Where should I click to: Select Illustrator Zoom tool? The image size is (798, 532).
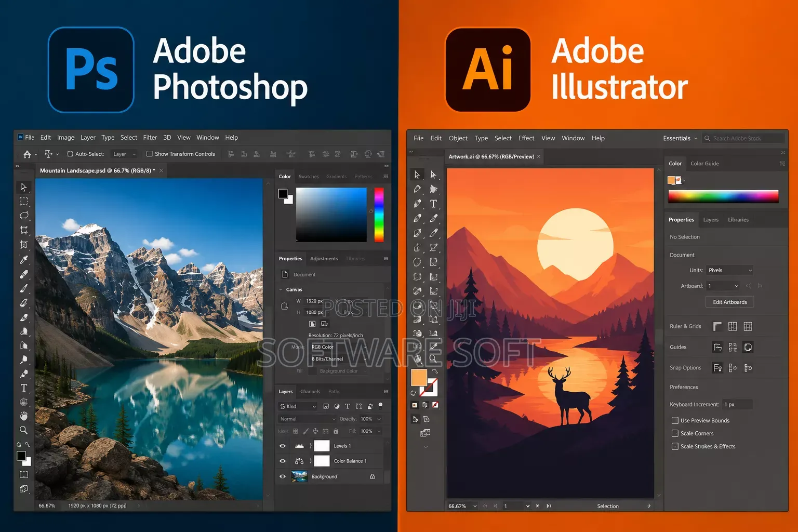(433, 358)
